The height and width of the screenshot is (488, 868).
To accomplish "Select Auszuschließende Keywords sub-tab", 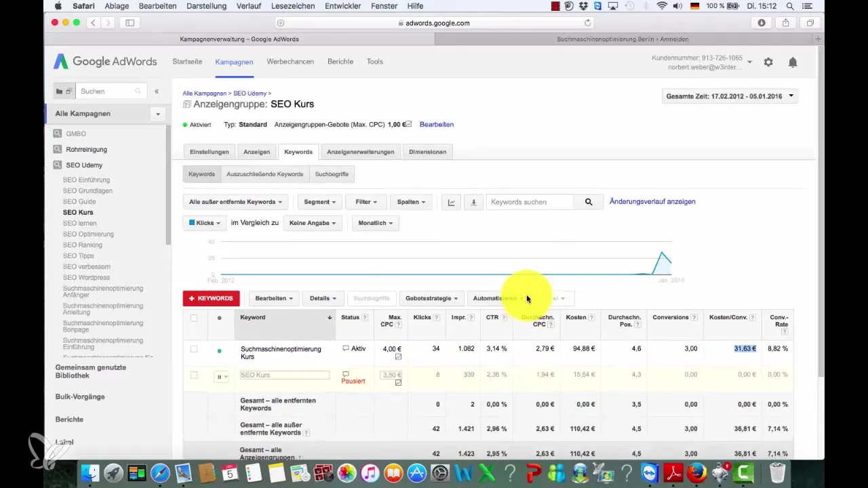I will click(x=264, y=174).
